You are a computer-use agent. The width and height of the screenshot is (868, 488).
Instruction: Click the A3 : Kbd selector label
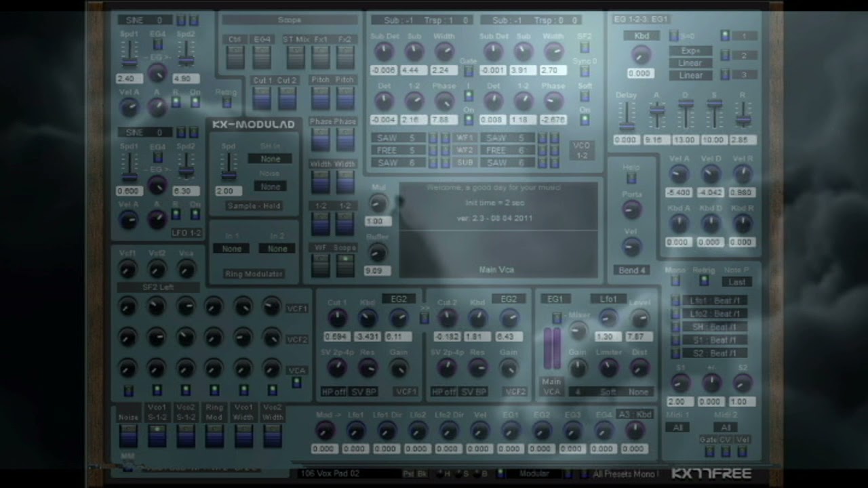[635, 414]
